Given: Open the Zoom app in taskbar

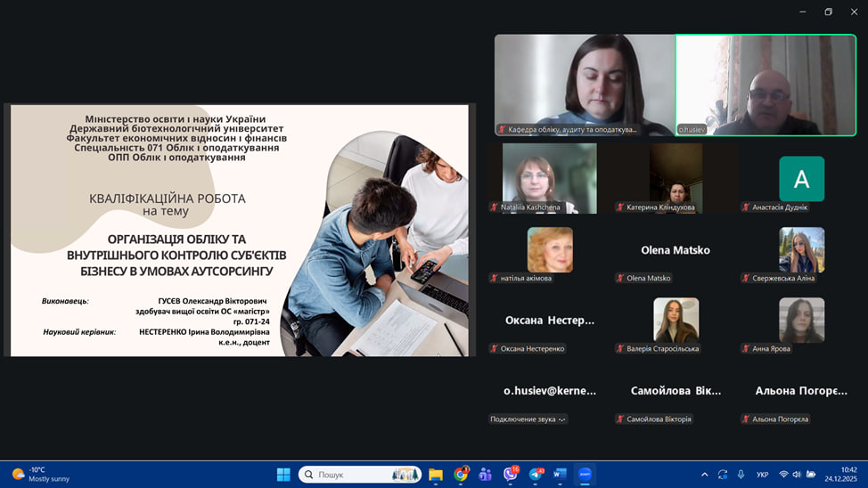Looking at the screenshot, I should click(585, 475).
